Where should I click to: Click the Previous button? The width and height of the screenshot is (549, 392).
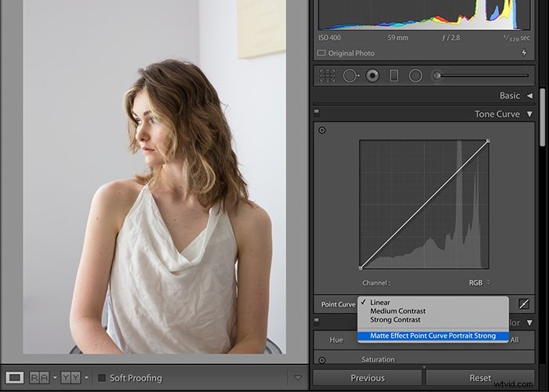pyautogui.click(x=368, y=378)
